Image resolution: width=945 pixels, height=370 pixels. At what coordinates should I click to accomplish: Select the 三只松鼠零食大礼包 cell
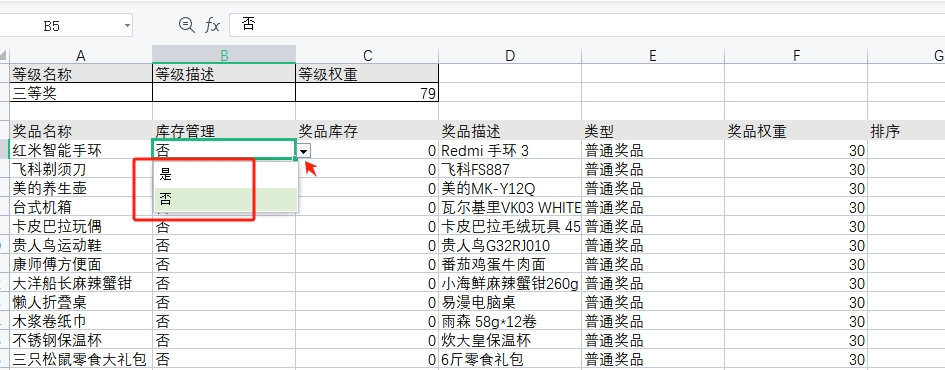[x=81, y=359]
